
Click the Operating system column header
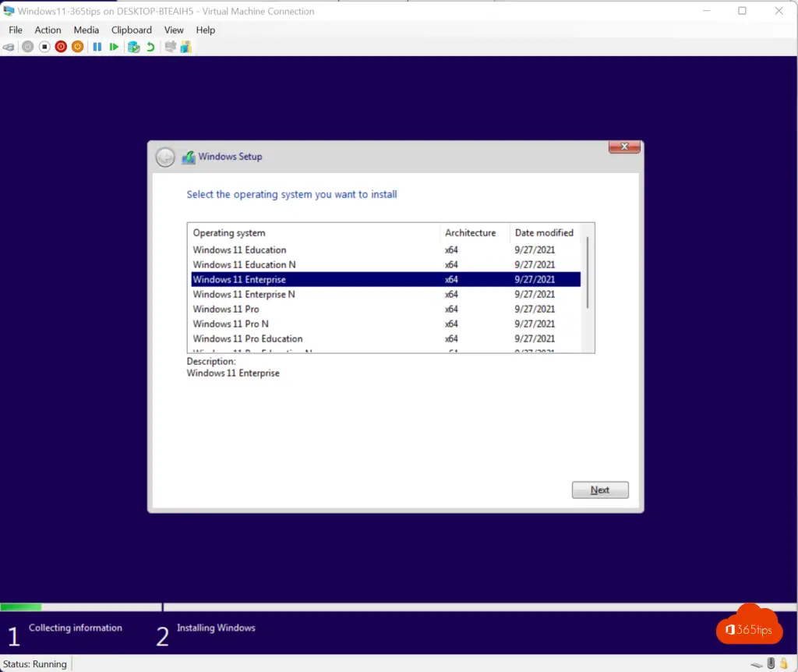[314, 232]
